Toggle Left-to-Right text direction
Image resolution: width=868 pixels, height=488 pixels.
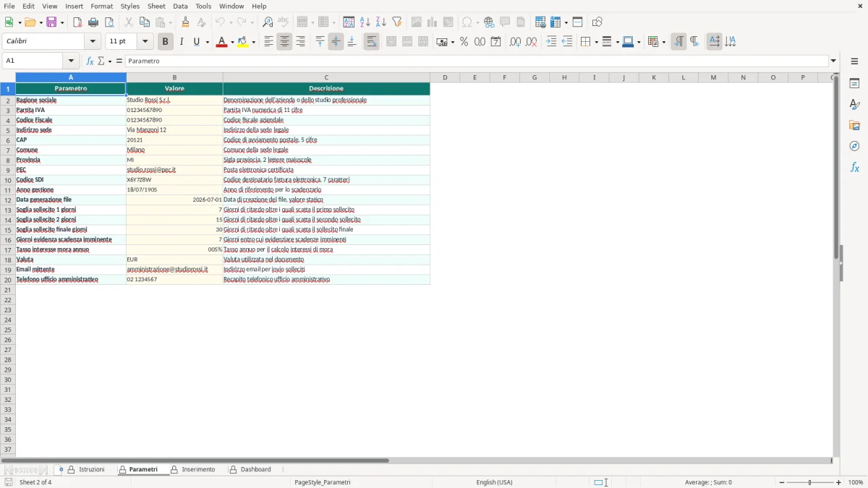click(x=678, y=42)
